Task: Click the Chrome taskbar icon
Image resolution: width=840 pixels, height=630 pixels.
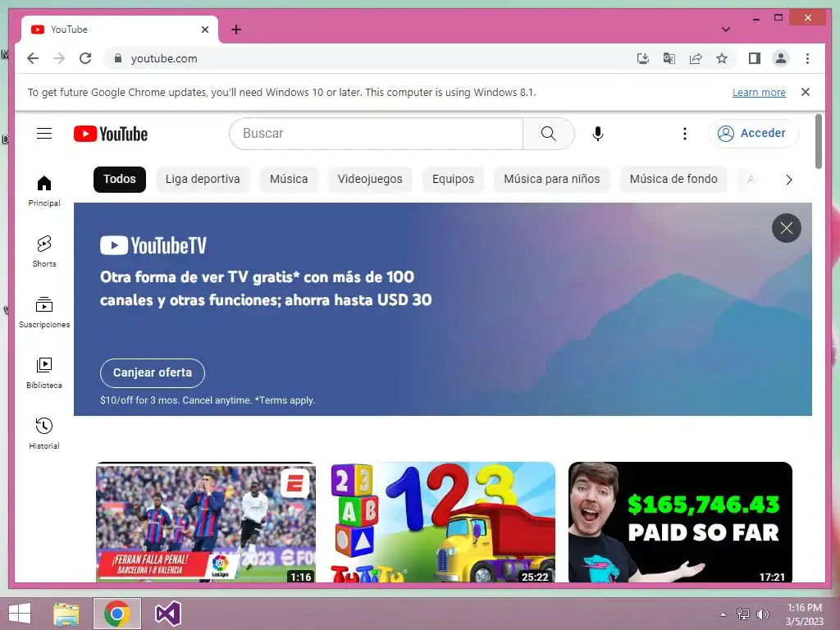Action: pyautogui.click(x=116, y=614)
